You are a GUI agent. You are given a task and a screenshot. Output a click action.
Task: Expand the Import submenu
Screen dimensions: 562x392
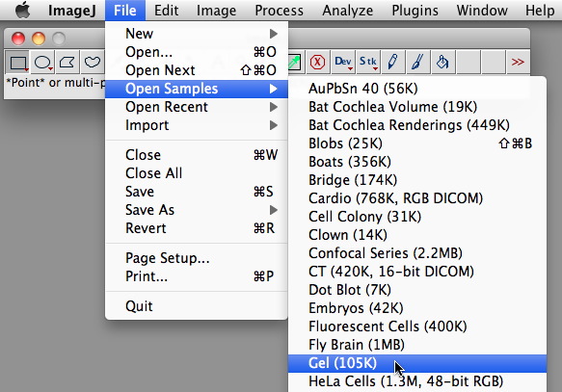197,125
